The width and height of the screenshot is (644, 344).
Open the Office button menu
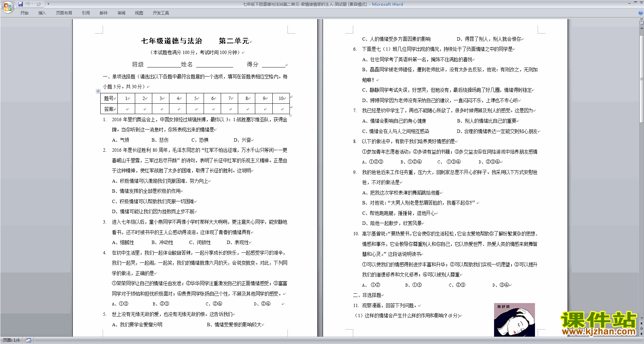click(7, 7)
